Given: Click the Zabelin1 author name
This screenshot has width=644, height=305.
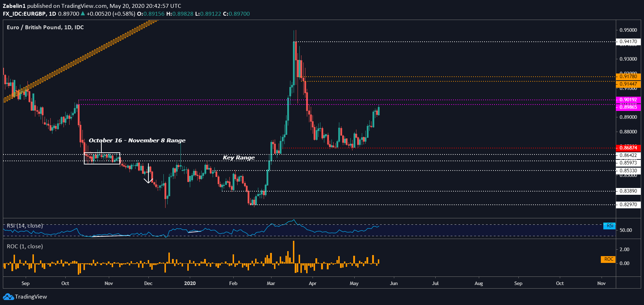Looking at the screenshot, I should [x=14, y=6].
